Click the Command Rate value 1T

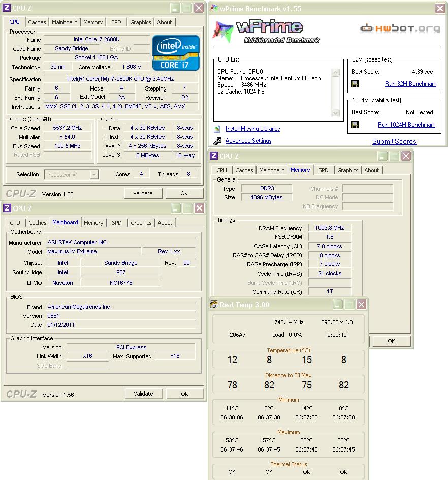(x=330, y=292)
